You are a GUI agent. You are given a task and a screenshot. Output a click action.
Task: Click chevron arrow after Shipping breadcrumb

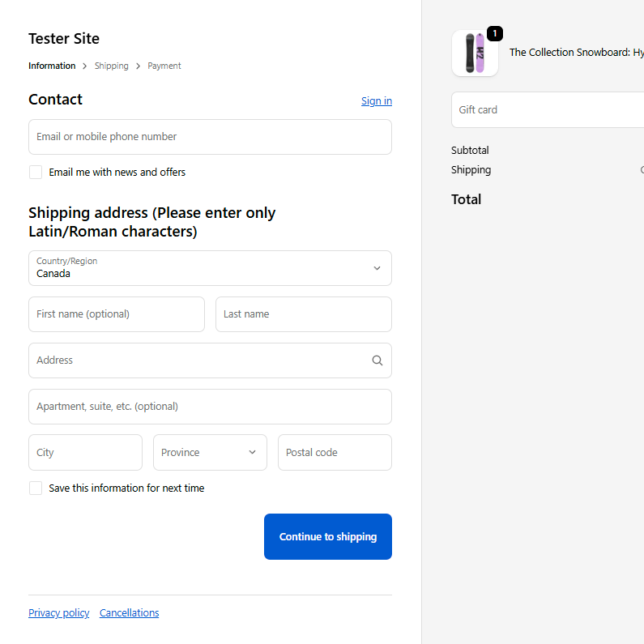(138, 66)
